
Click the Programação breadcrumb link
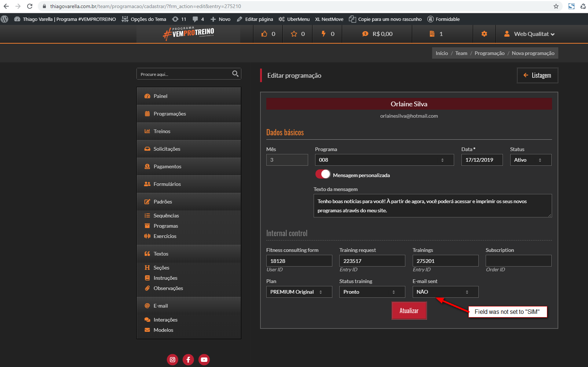489,53
